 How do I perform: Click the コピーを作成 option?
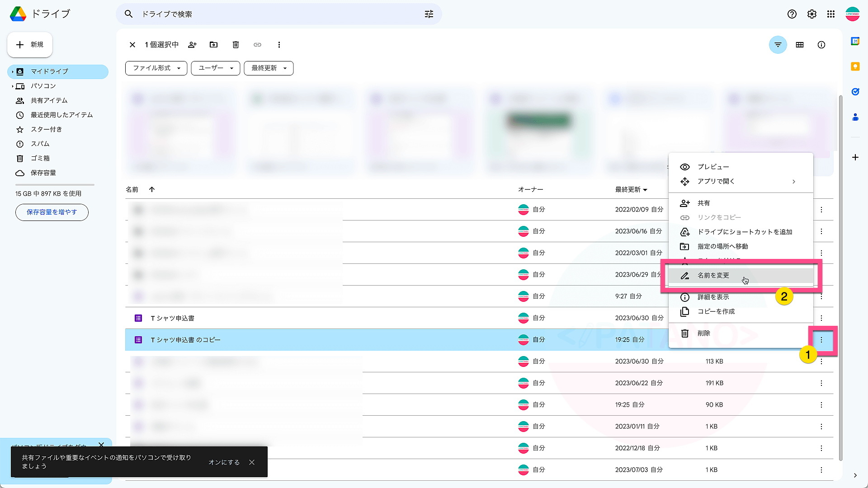coord(716,311)
